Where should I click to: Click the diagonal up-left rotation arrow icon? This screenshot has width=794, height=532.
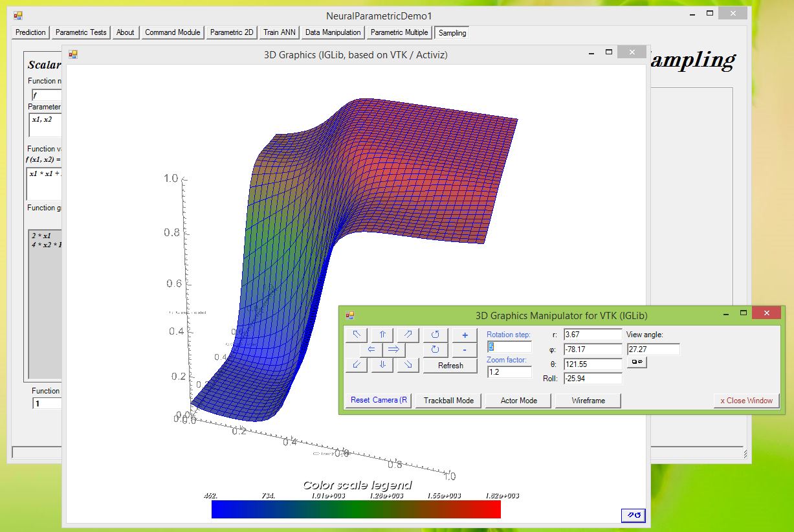click(x=356, y=335)
